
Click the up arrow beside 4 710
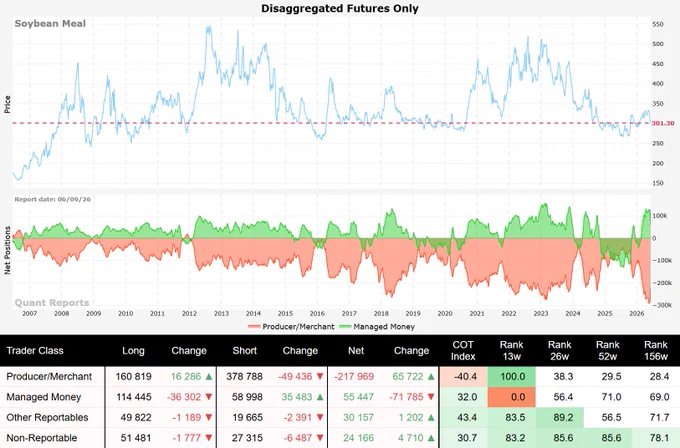click(x=431, y=438)
